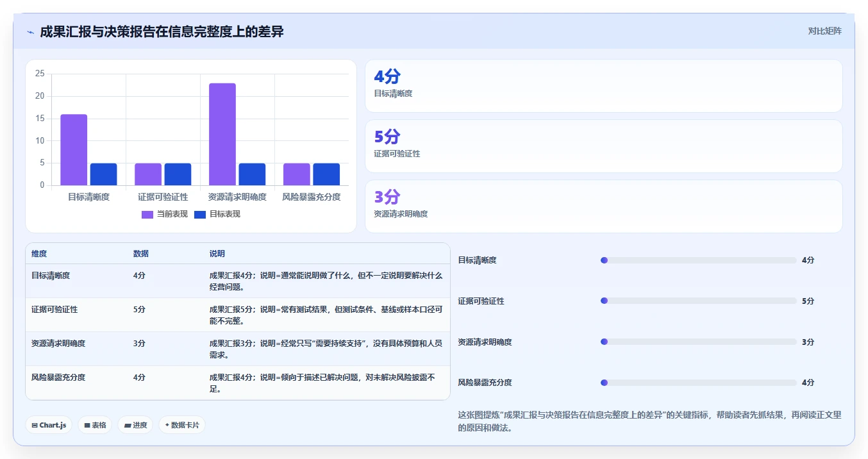This screenshot has height=459, width=868.
Task: Click the purple 资源请求明确度 bar in chart
Action: click(x=222, y=135)
